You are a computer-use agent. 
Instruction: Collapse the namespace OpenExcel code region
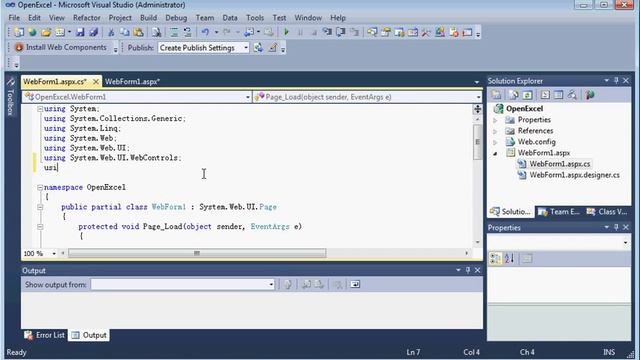tap(40, 187)
